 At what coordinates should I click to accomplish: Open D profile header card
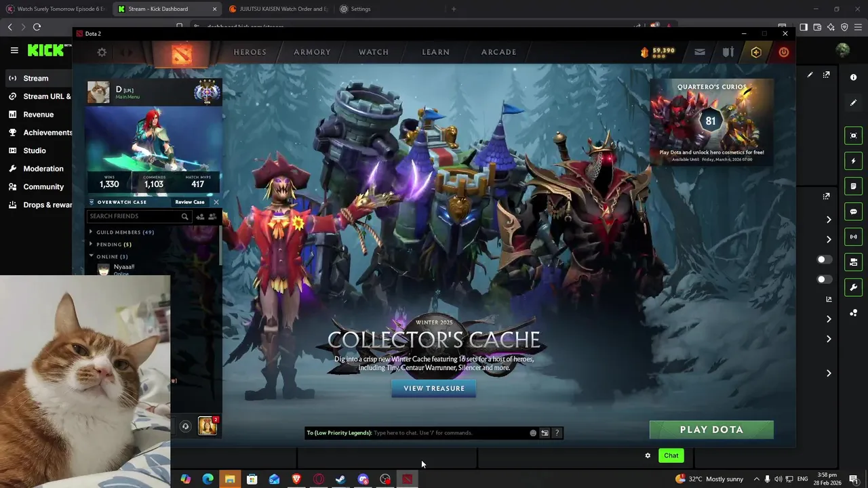pos(154,91)
